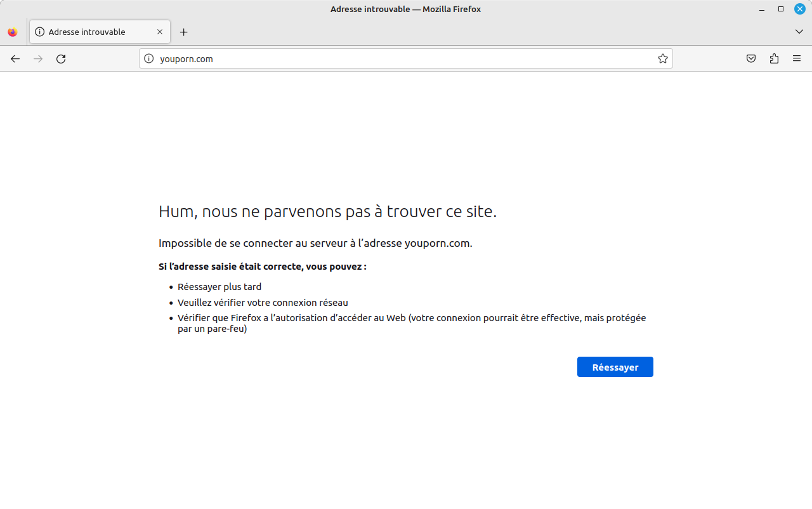Go back to the previous page

[15, 59]
